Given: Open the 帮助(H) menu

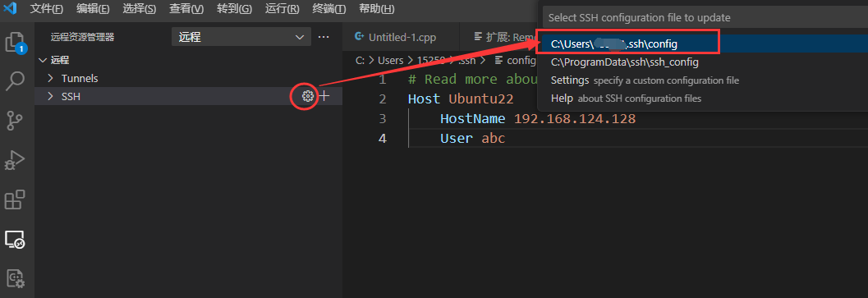Looking at the screenshot, I should [x=377, y=9].
